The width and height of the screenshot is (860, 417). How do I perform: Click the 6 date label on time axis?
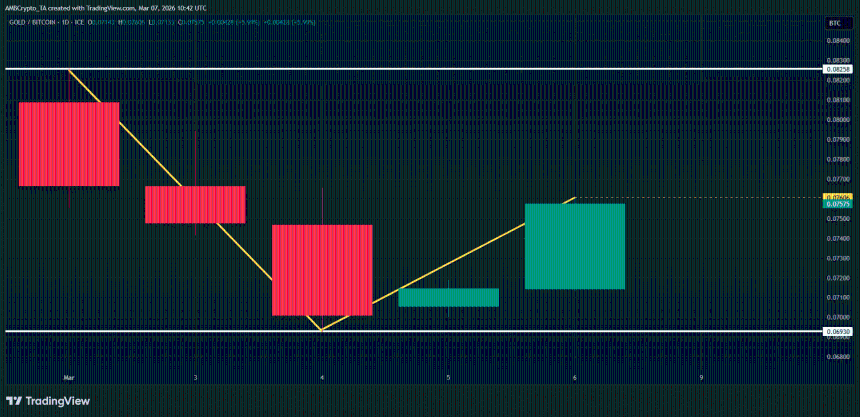coord(575,378)
